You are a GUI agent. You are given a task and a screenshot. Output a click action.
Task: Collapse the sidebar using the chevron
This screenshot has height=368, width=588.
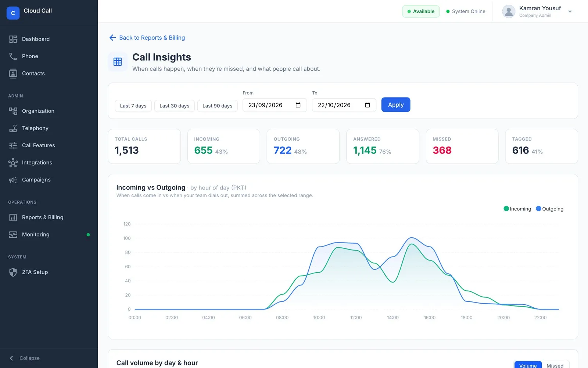pyautogui.click(x=11, y=358)
